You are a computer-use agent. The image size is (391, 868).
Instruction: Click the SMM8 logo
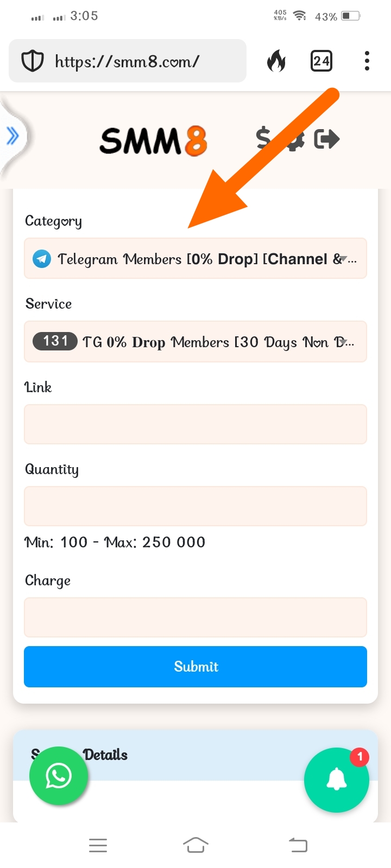(x=153, y=141)
